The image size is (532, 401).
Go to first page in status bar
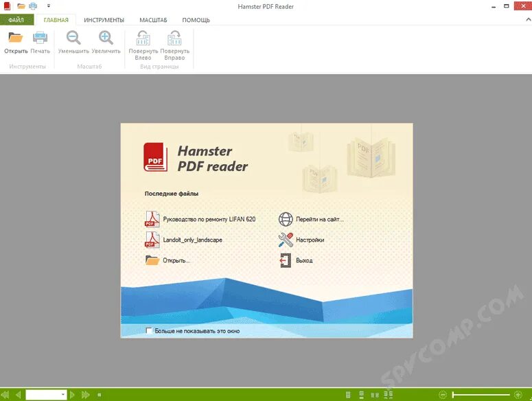tap(5, 395)
